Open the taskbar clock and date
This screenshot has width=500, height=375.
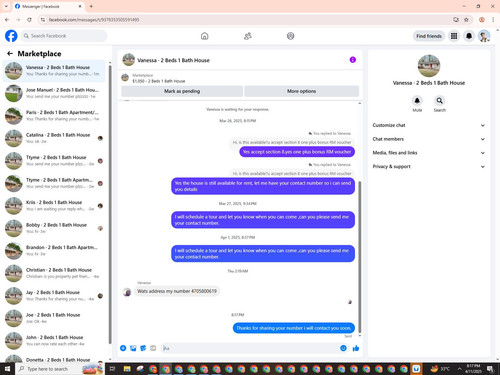click(x=473, y=369)
